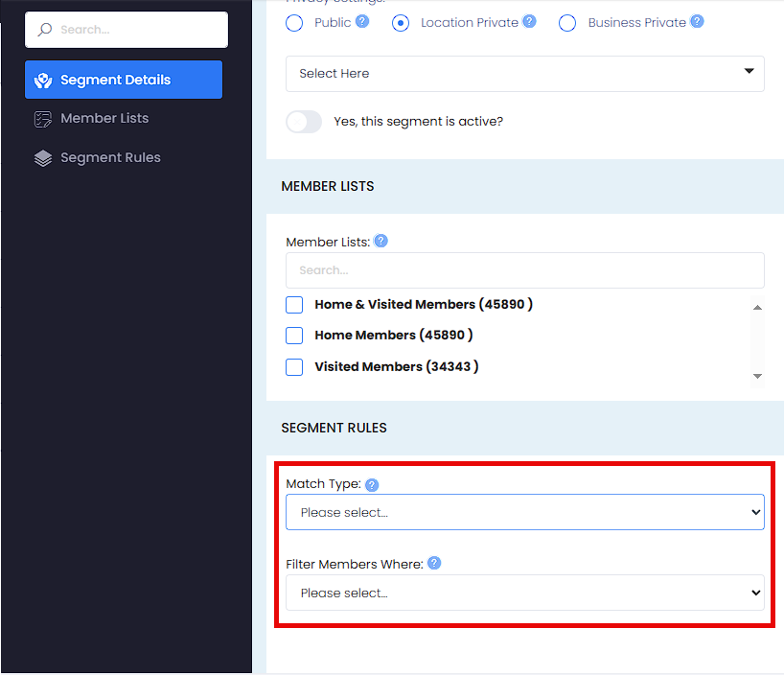Click the MEMBER LISTS section header
Screen dimensions: 784x675
[328, 187]
